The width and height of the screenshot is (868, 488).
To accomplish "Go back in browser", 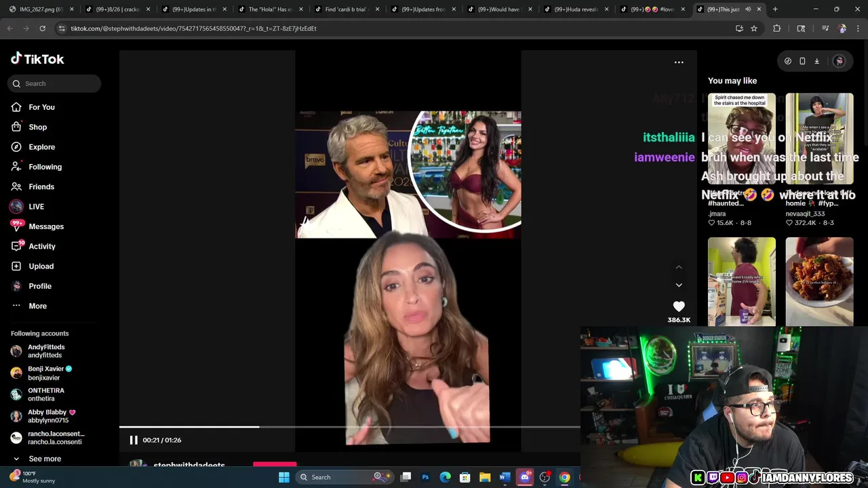I will coord(10,28).
